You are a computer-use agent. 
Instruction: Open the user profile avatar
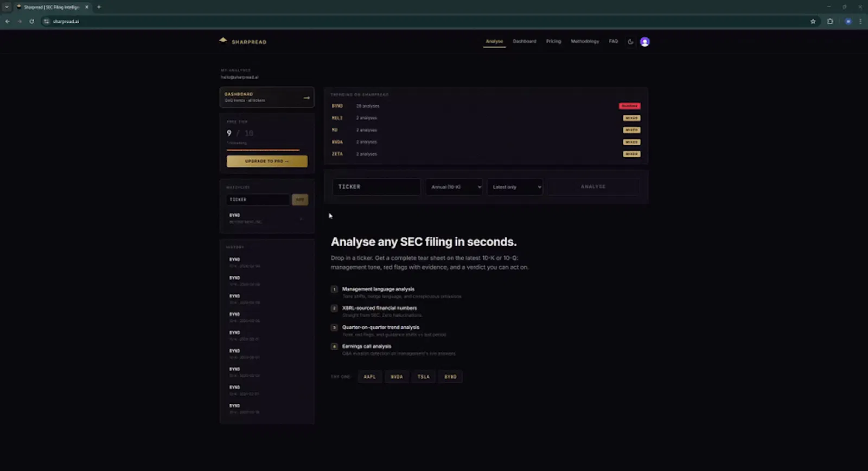(x=644, y=42)
